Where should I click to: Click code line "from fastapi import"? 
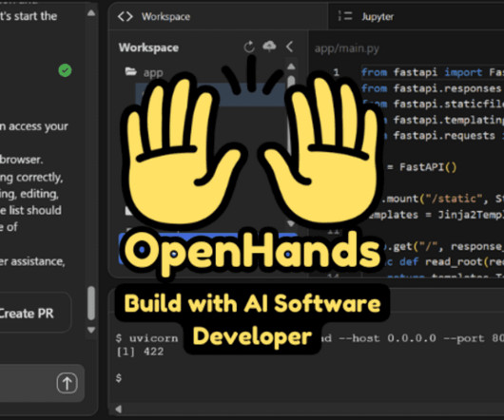point(433,72)
